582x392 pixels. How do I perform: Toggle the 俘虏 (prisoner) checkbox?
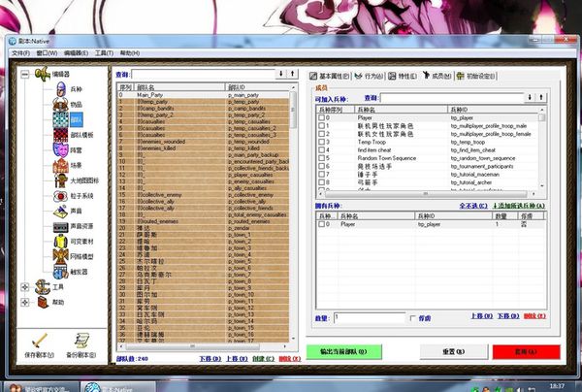pyautogui.click(x=413, y=318)
